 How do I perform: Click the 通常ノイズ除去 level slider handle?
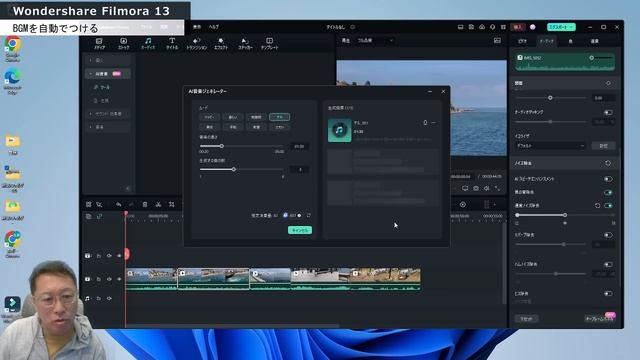[x=565, y=215]
